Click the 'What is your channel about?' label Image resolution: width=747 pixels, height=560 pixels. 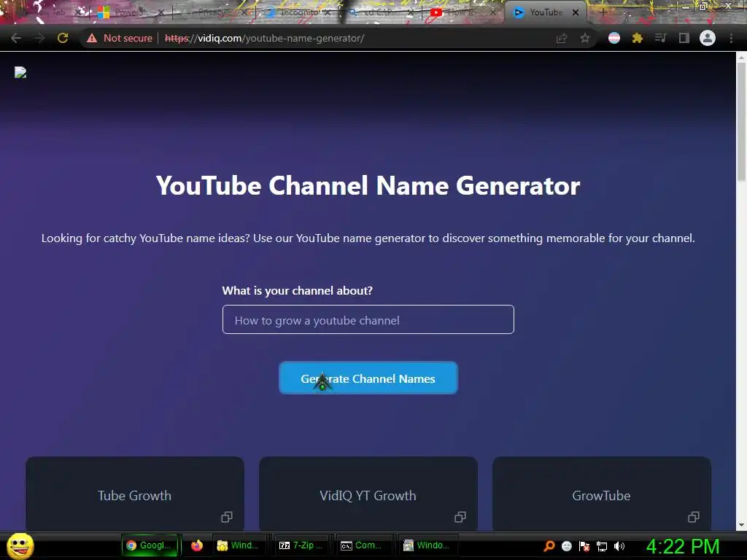coord(298,290)
